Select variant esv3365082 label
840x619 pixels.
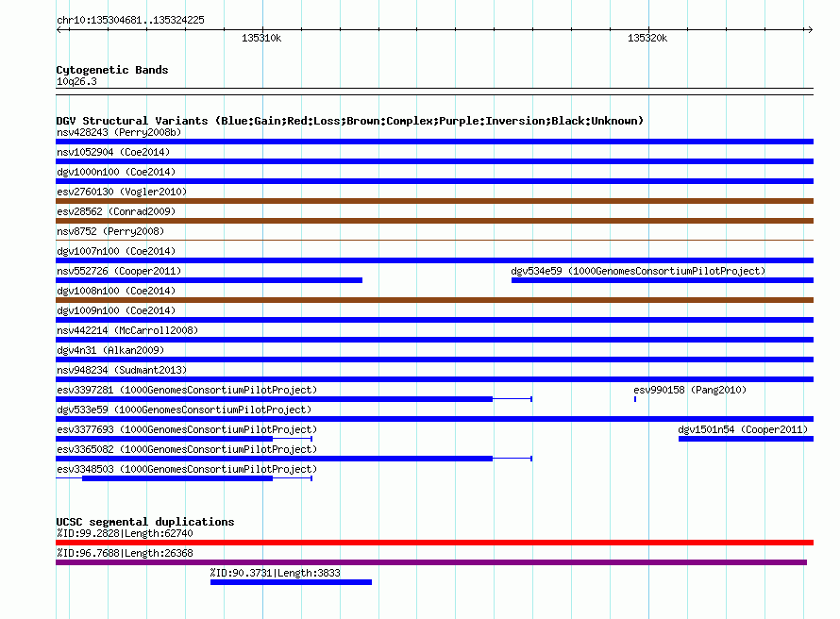[187, 449]
